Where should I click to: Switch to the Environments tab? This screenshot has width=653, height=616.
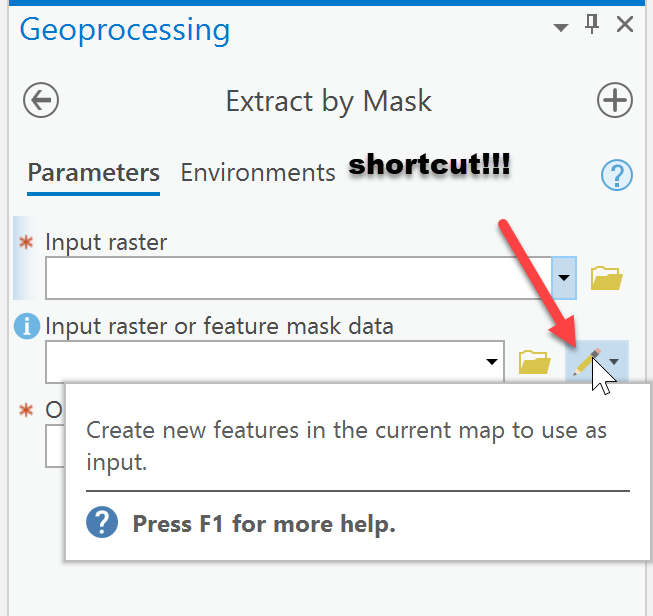click(x=258, y=173)
